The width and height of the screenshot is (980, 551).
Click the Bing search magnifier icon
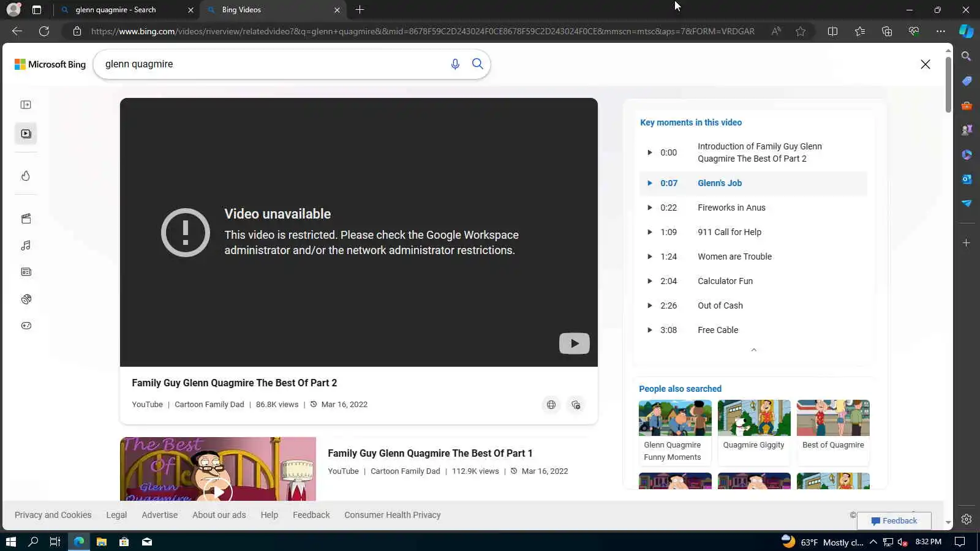478,64
